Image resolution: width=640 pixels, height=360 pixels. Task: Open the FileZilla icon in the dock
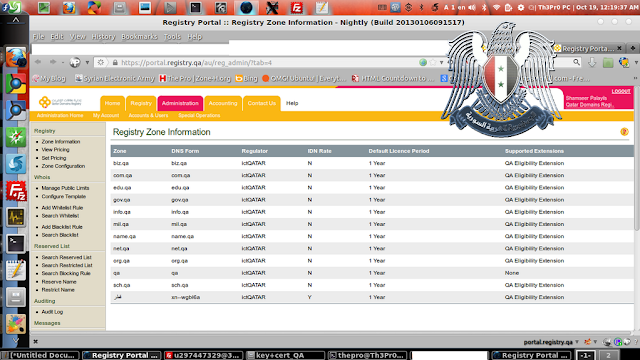pos(16,191)
